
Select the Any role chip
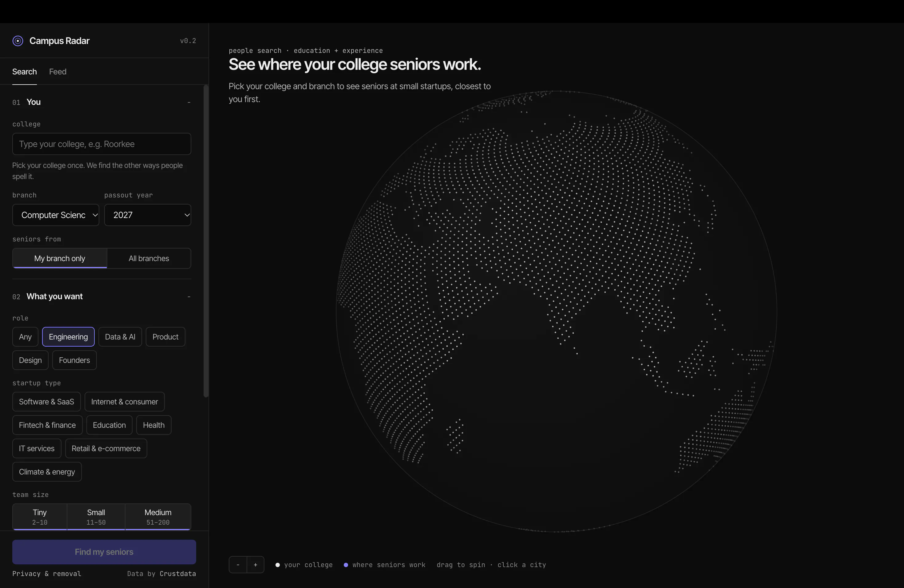[26, 337]
